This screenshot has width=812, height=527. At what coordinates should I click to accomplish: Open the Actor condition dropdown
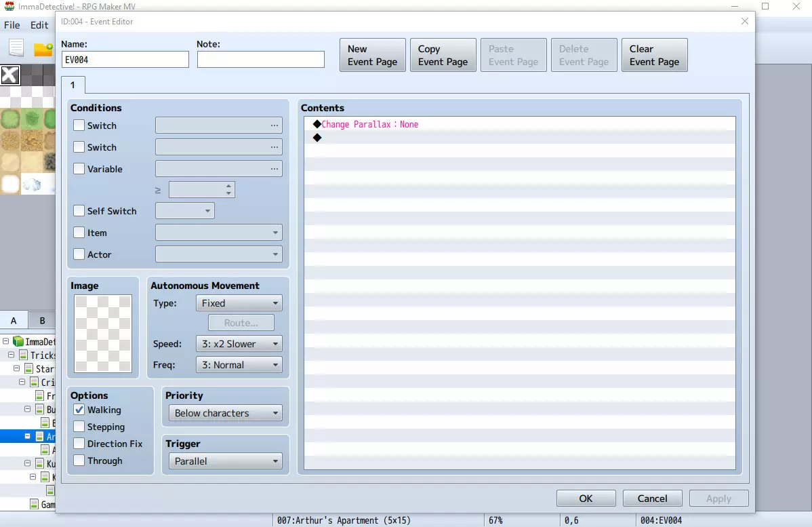tap(218, 254)
